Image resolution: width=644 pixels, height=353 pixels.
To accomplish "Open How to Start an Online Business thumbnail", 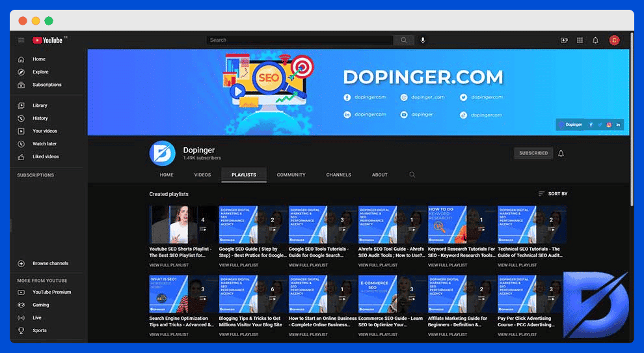I will pyautogui.click(x=323, y=294).
